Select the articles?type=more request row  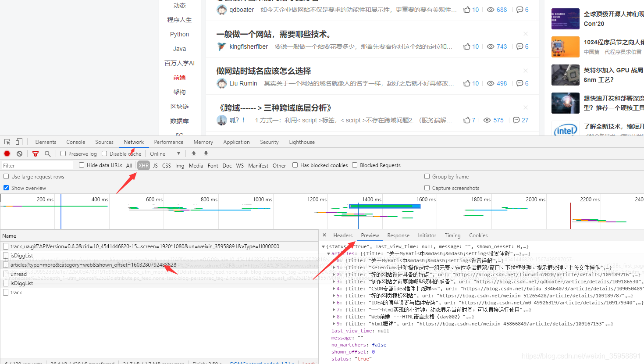tap(159, 265)
